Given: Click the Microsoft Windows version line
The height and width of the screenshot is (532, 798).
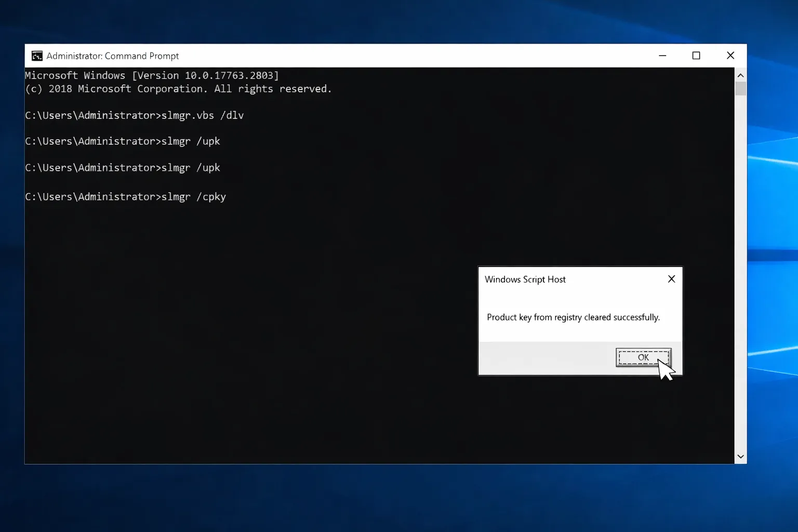Looking at the screenshot, I should tap(151, 75).
